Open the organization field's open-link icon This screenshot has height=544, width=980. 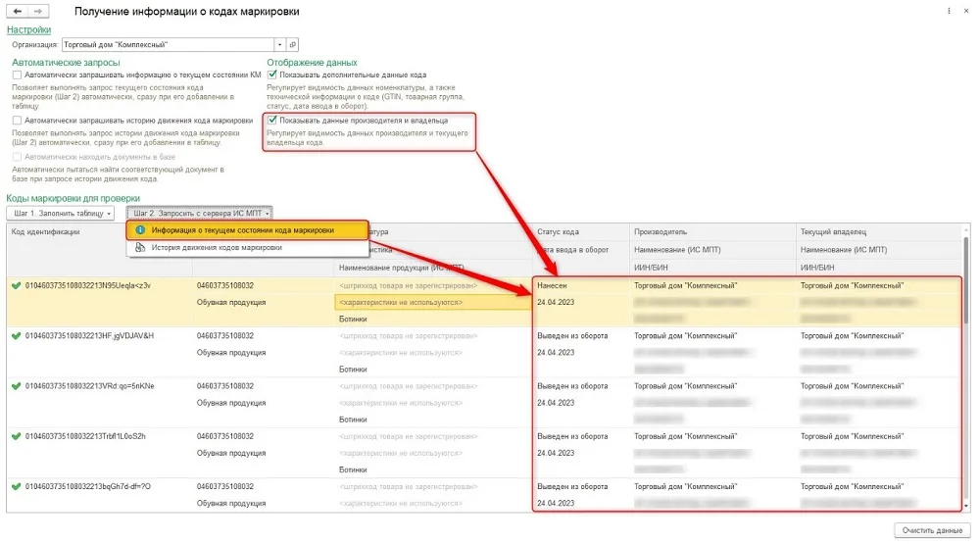[292, 45]
